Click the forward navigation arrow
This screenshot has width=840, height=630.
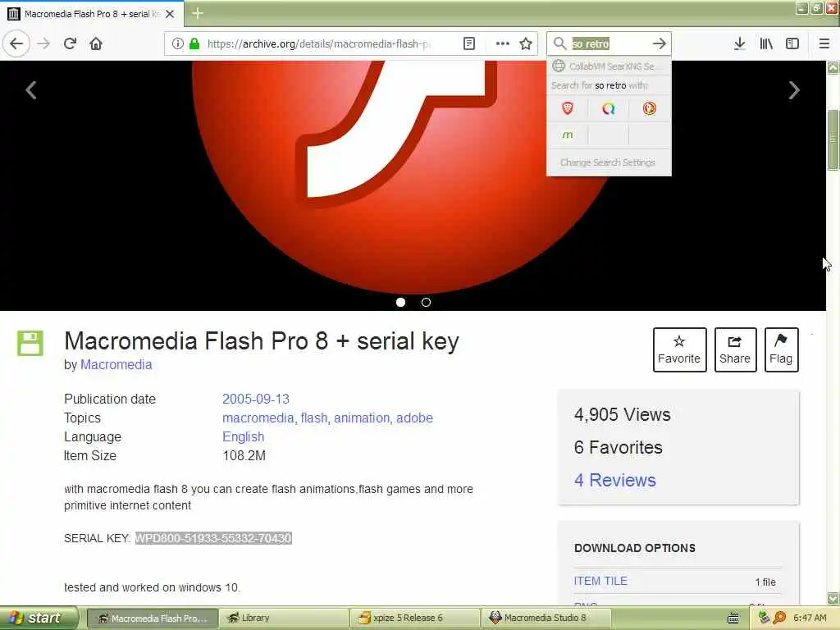pyautogui.click(x=43, y=43)
